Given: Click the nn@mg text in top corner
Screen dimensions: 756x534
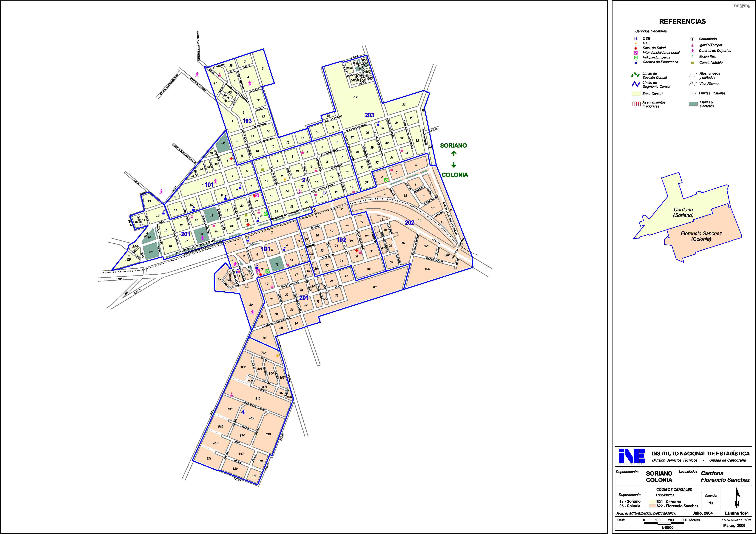Looking at the screenshot, I should point(742,6).
